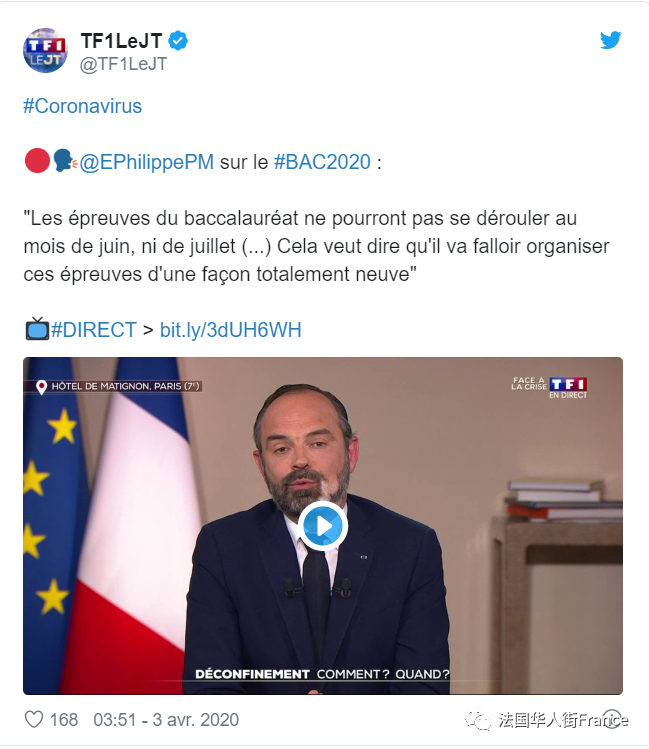Open the 03:51 - 3 avr. 2020 timestamp
The height and width of the screenshot is (749, 649).
(166, 720)
